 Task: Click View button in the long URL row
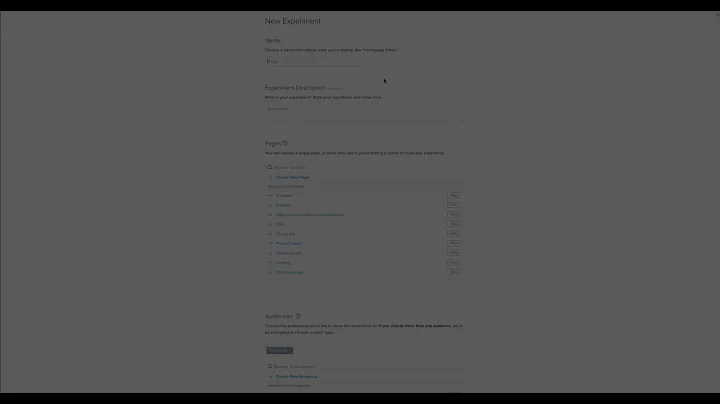pyautogui.click(x=453, y=214)
